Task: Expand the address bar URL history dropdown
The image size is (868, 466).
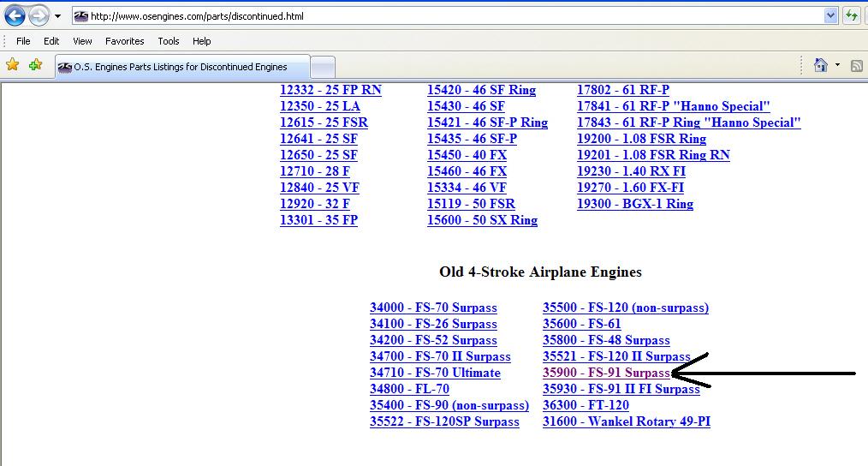Action: coord(830,15)
